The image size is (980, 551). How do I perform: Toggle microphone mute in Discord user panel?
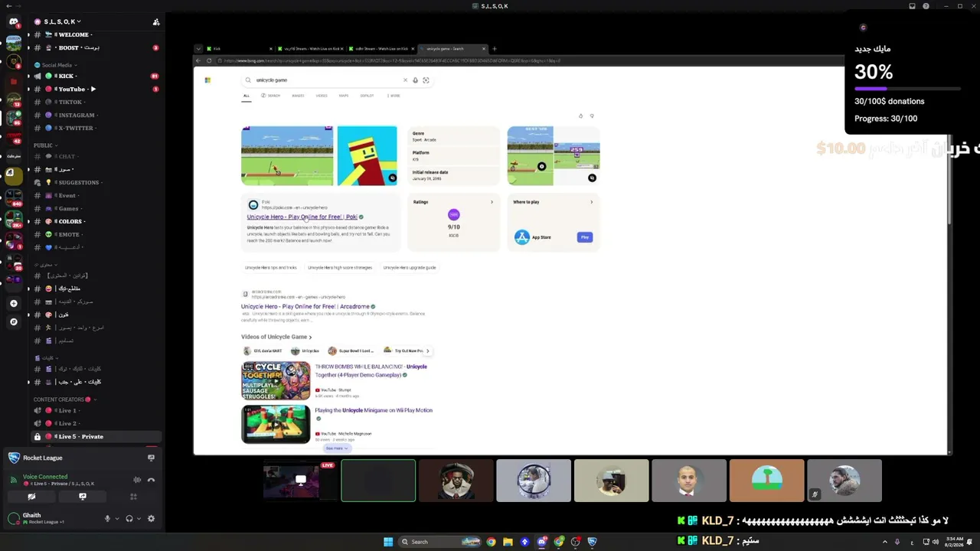[107, 519]
